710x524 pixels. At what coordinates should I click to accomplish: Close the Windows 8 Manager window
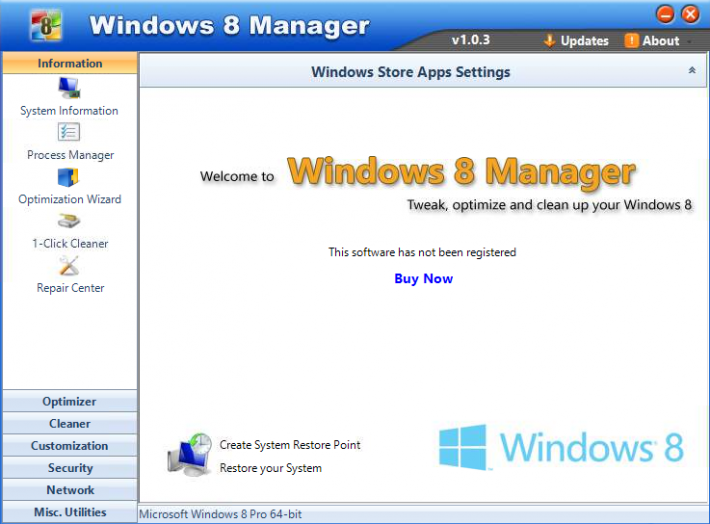(691, 14)
